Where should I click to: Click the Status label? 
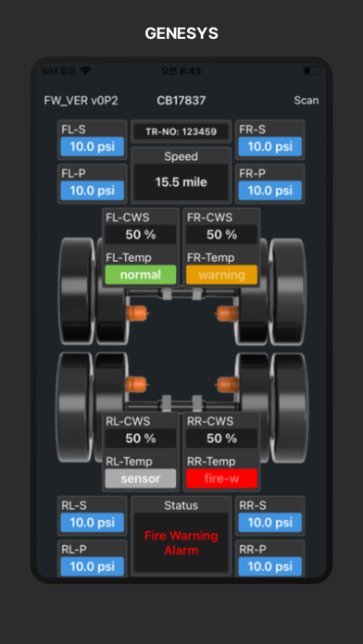point(181,505)
